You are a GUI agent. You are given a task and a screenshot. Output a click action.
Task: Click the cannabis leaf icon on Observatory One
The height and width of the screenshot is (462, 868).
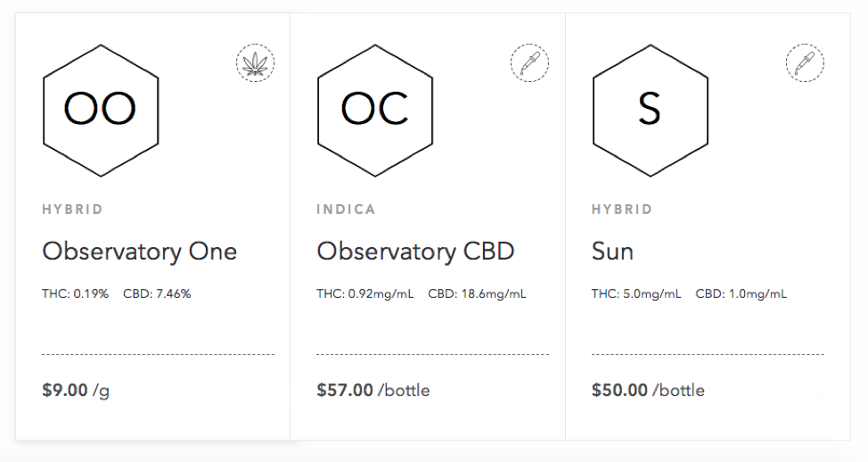(255, 63)
